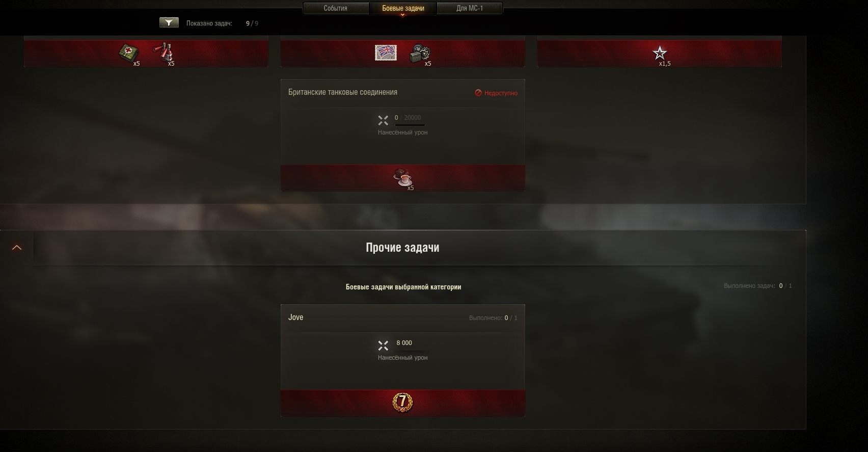
Task: Click the Выполнено задач counter
Action: click(x=758, y=286)
